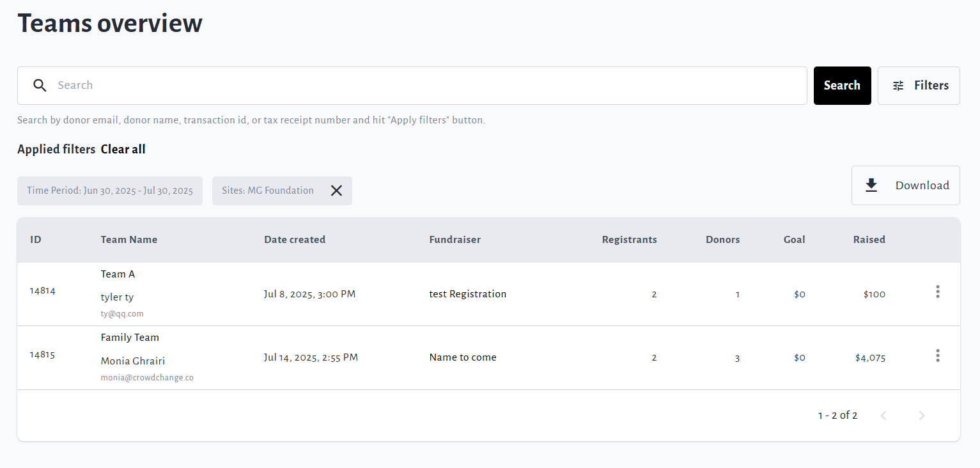The image size is (980, 468).
Task: Go to the next page arrow
Action: tap(921, 416)
